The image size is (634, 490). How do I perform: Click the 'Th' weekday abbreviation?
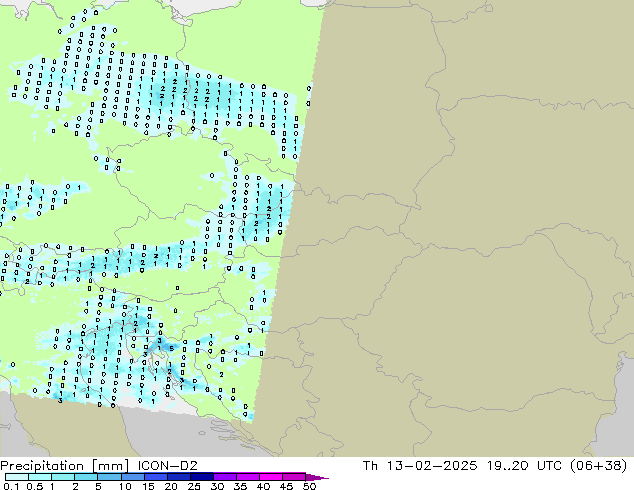(370, 465)
